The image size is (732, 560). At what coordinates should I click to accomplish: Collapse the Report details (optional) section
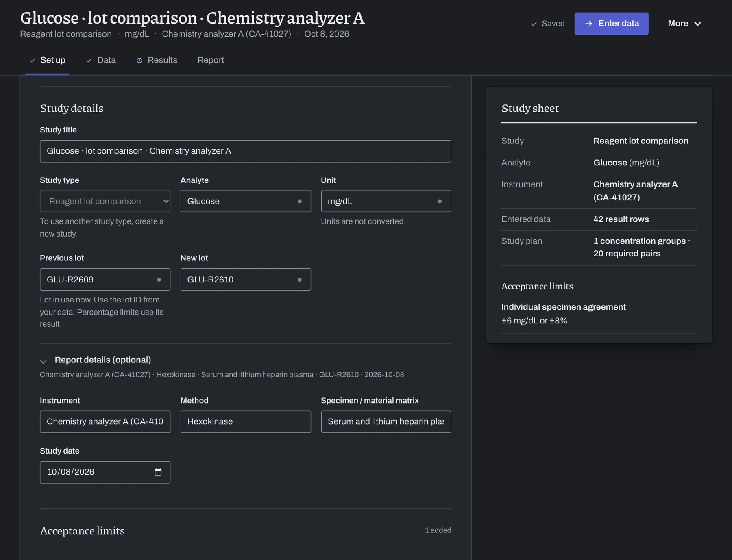(44, 361)
